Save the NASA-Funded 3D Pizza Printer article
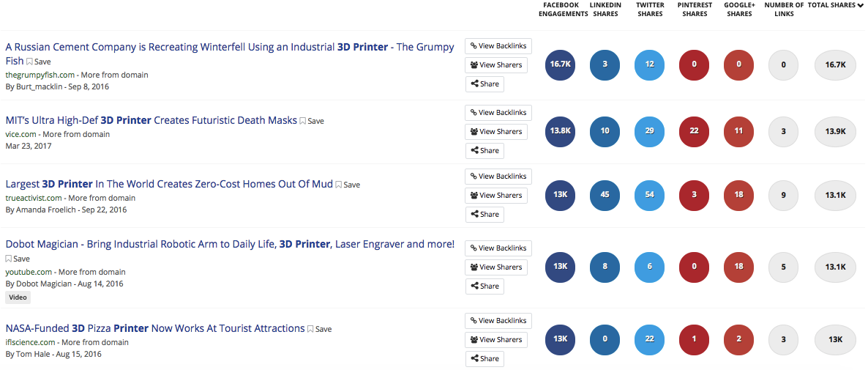 click(x=319, y=329)
